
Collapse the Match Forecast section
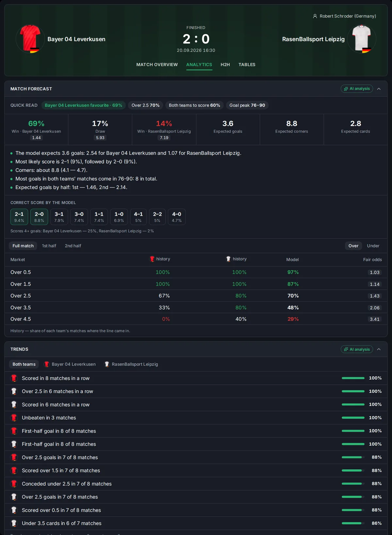[x=379, y=89]
